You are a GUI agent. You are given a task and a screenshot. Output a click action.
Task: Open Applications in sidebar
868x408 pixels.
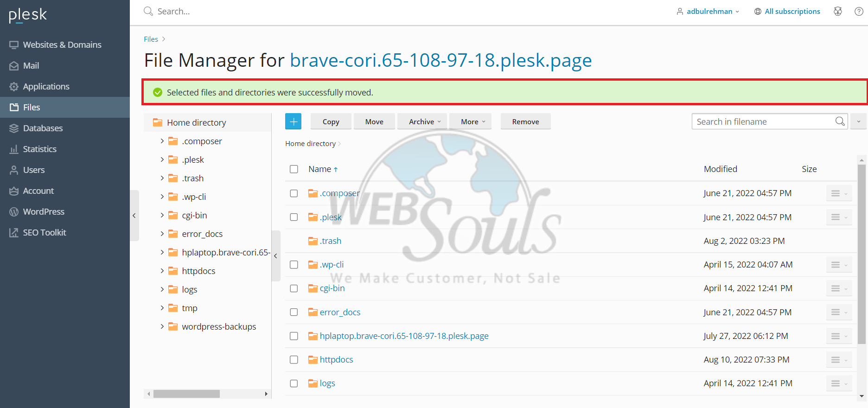point(65,86)
